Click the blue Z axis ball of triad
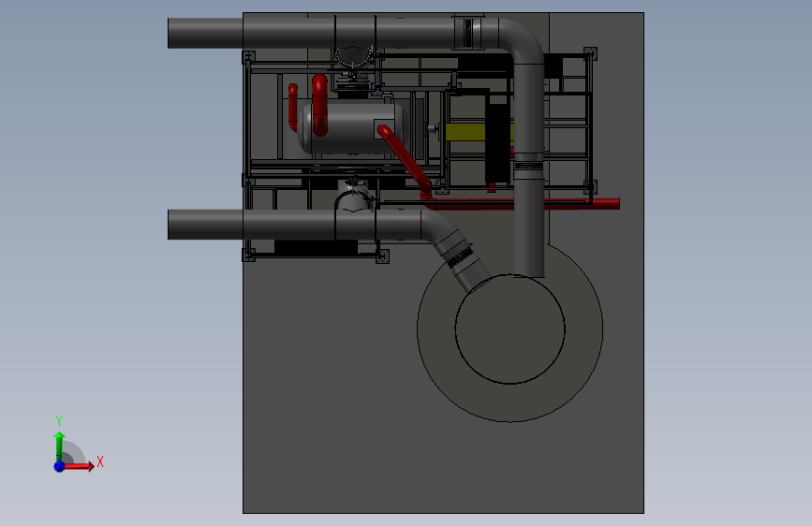The width and height of the screenshot is (812, 526). point(59,466)
